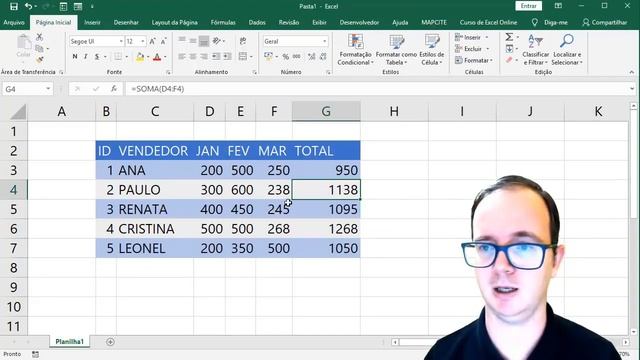Click the Entrar sign-in button
This screenshot has width=640, height=360.
[x=529, y=6]
